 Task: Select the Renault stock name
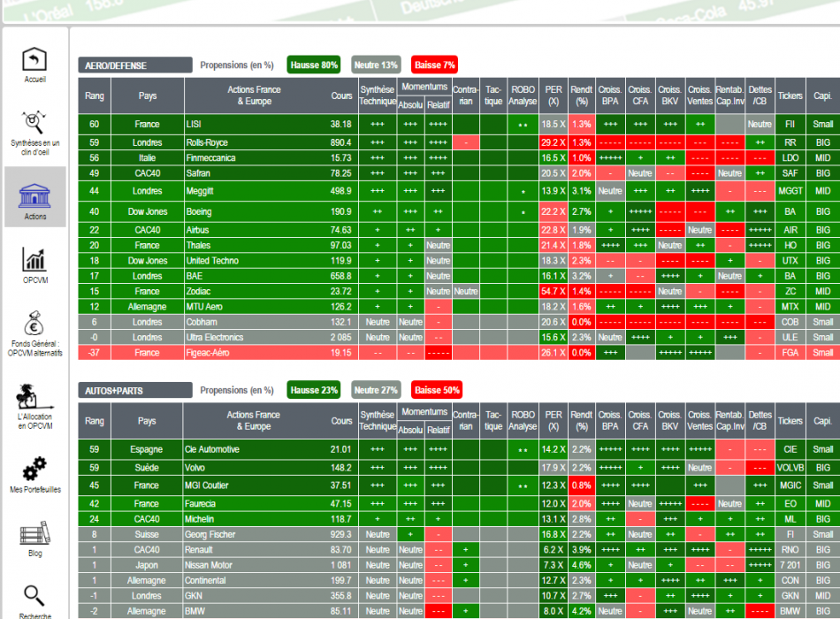(198, 550)
